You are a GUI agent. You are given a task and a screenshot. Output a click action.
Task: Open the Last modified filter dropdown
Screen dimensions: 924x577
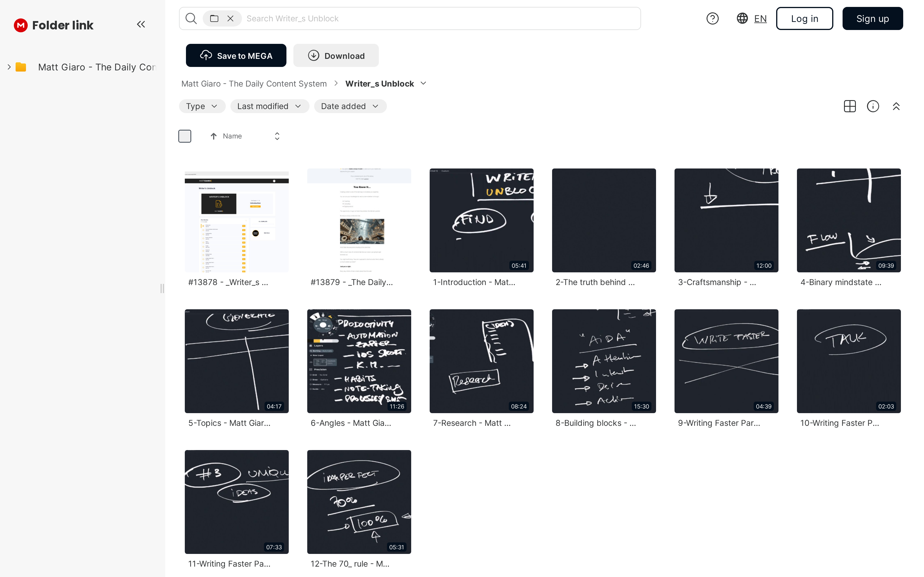click(x=269, y=106)
